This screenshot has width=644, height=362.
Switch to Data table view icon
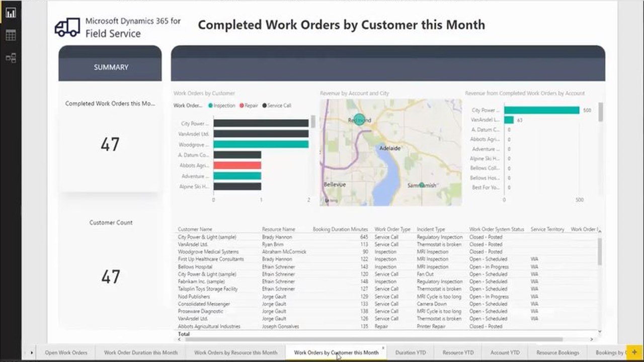tap(11, 35)
